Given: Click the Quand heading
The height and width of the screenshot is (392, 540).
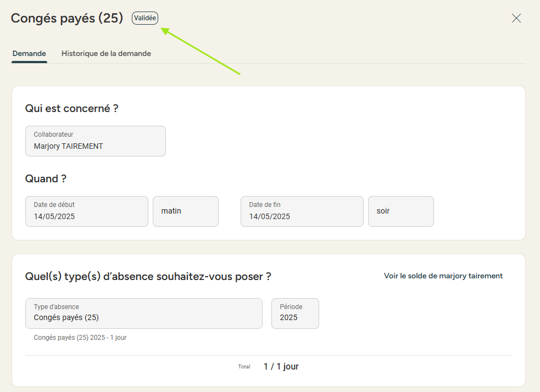Looking at the screenshot, I should pyautogui.click(x=46, y=178).
